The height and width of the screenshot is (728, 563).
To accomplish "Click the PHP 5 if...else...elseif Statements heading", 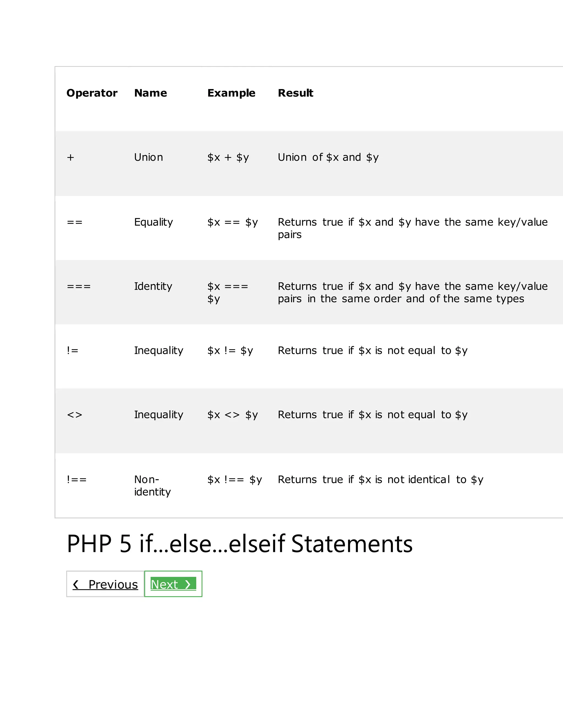I will (239, 544).
